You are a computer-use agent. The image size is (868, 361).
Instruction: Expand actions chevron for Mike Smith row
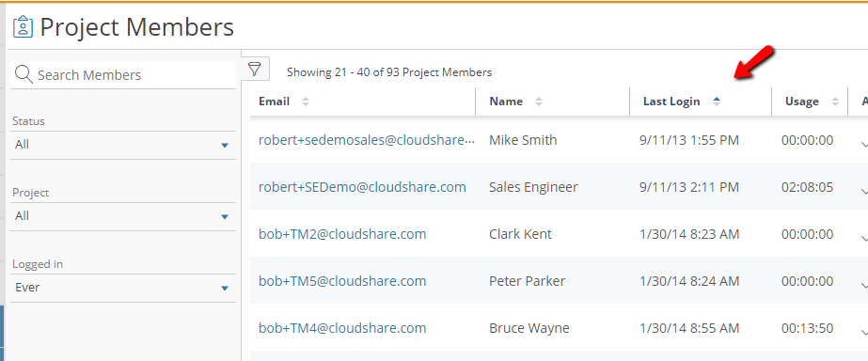[x=864, y=145]
